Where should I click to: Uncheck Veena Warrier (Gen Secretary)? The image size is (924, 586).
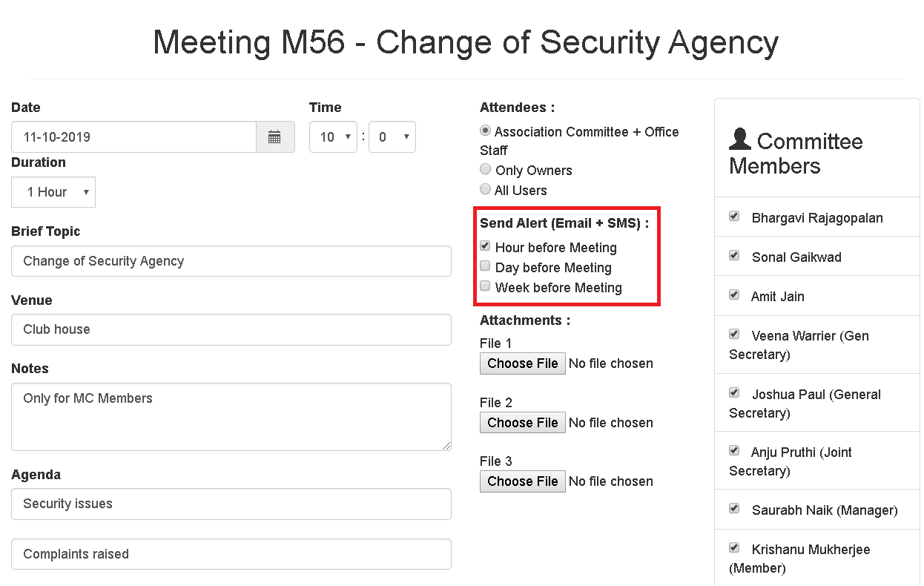click(734, 334)
